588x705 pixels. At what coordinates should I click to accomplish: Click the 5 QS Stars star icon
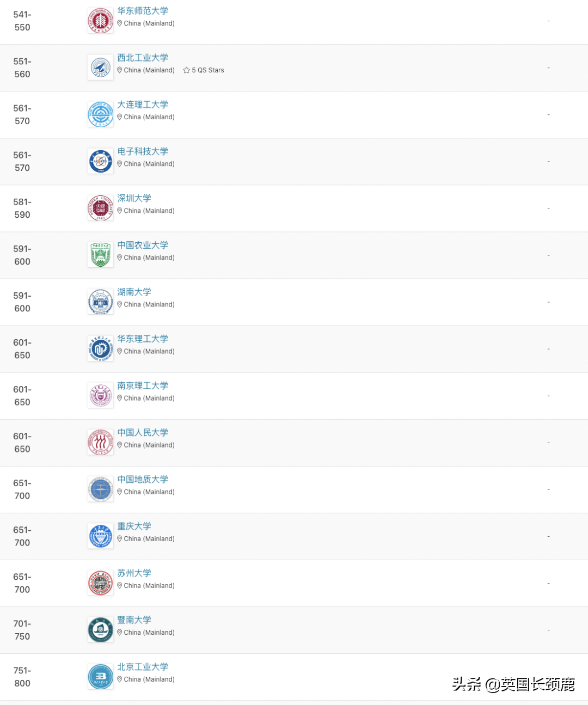[x=186, y=70]
